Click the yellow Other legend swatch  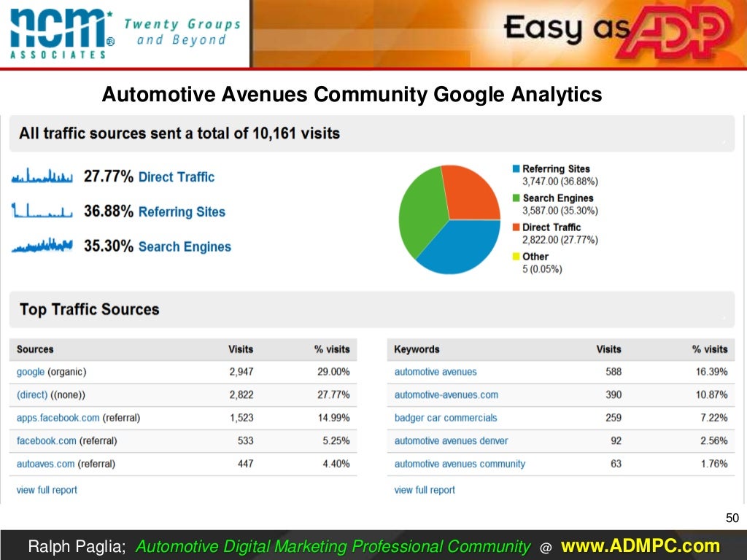(x=516, y=256)
